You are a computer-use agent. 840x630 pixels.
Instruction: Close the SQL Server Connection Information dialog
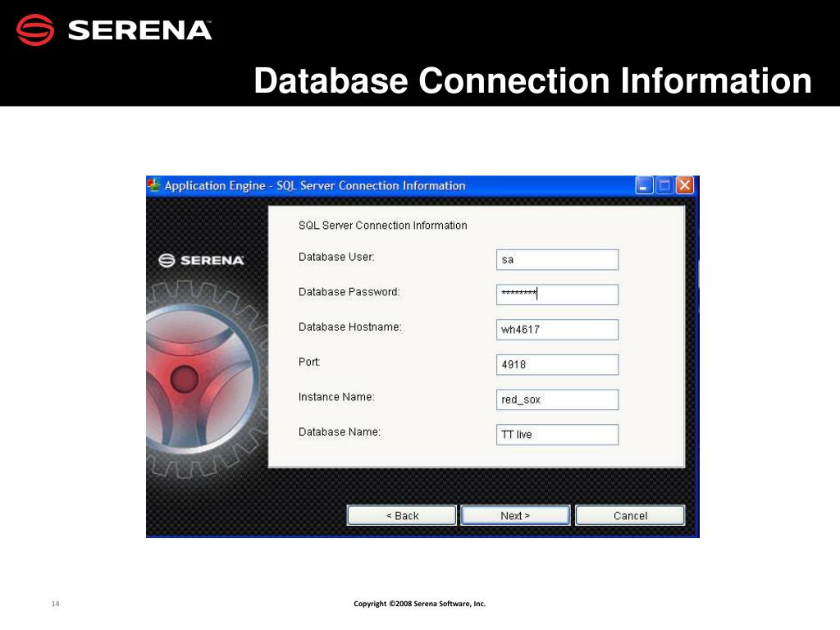tap(685, 185)
